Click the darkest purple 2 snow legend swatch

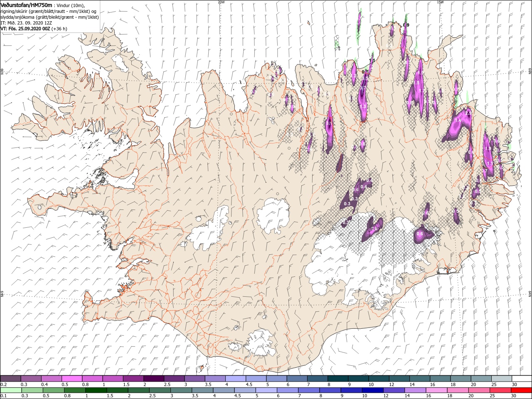(x=153, y=379)
